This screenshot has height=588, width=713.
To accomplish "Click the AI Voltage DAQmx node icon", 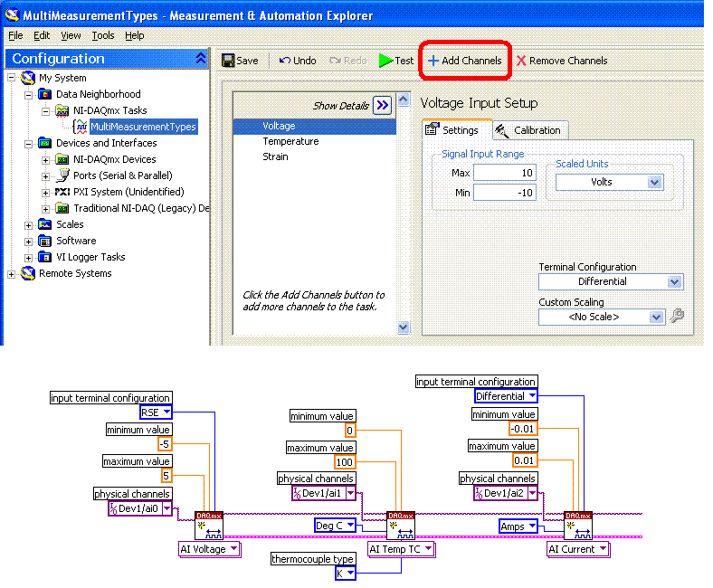I will (x=208, y=525).
